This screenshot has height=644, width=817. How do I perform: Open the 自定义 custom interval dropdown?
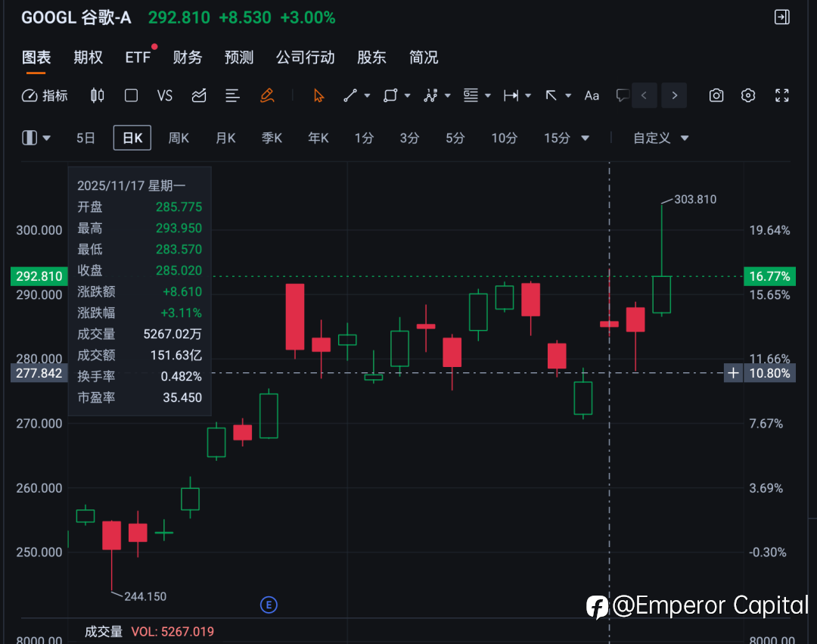[x=660, y=138]
